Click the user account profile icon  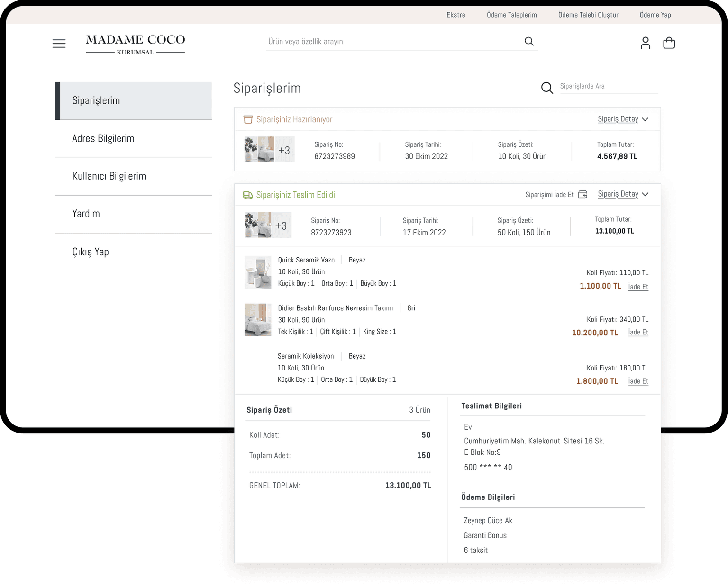[645, 43]
